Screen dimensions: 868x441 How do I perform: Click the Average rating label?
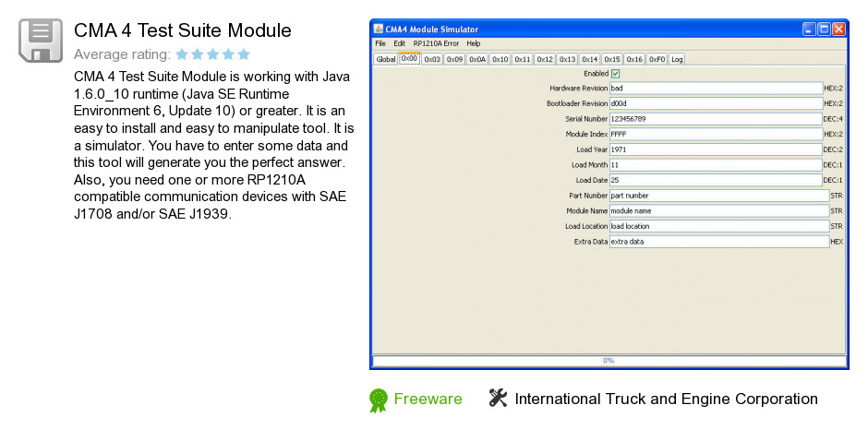[122, 54]
